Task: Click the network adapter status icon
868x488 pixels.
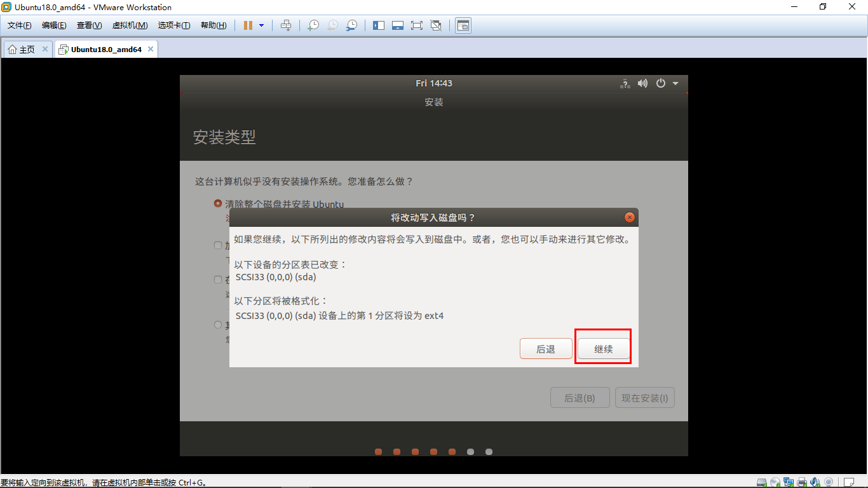Action: pyautogui.click(x=789, y=482)
